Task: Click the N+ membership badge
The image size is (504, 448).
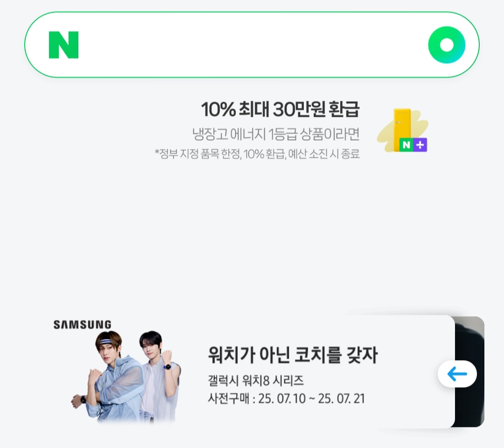Action: coord(413,145)
